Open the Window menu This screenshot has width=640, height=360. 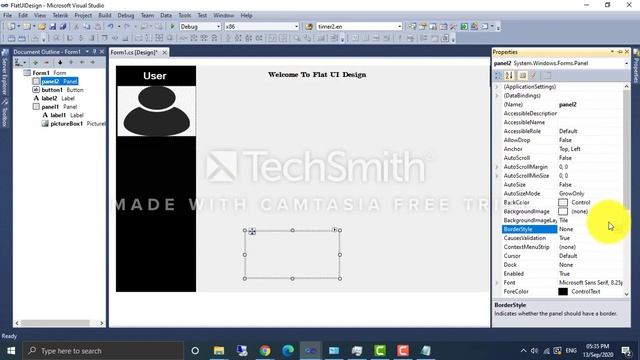224,16
